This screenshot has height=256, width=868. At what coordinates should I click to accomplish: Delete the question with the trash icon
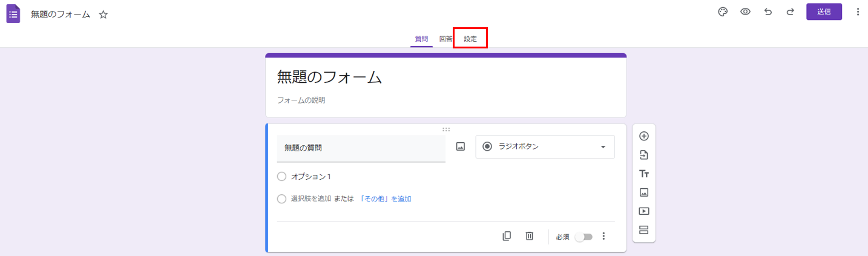point(529,236)
